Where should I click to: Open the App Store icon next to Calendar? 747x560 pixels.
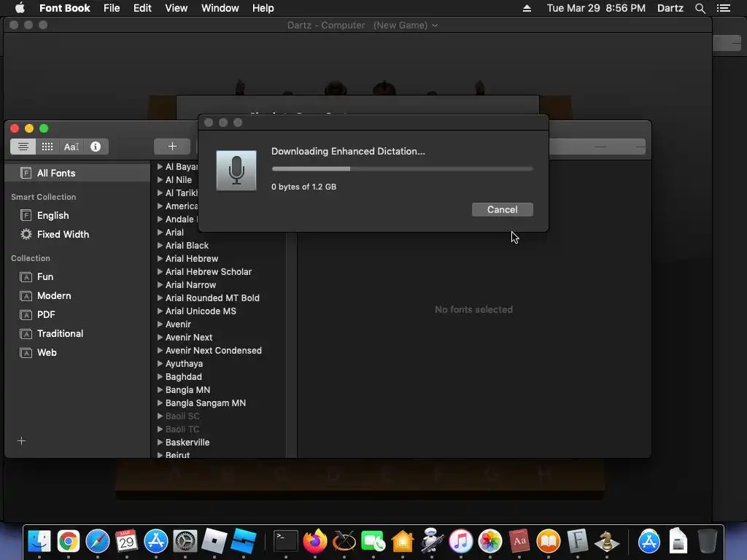[x=156, y=542]
